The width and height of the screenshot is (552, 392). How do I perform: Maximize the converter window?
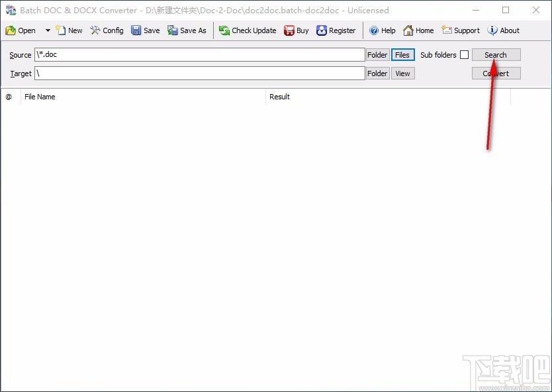pyautogui.click(x=506, y=10)
